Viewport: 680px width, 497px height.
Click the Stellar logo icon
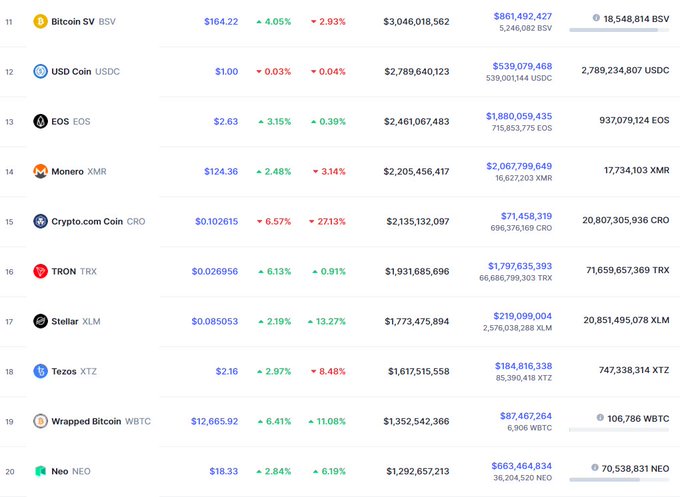pos(40,321)
